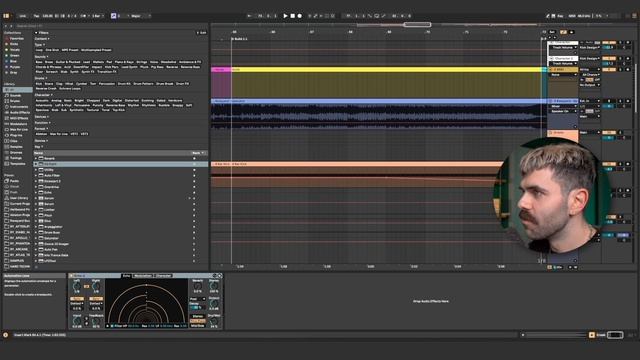Expand the Reverb item in results
Image resolution: width=640 pixels, height=360 pixels.
point(36,158)
